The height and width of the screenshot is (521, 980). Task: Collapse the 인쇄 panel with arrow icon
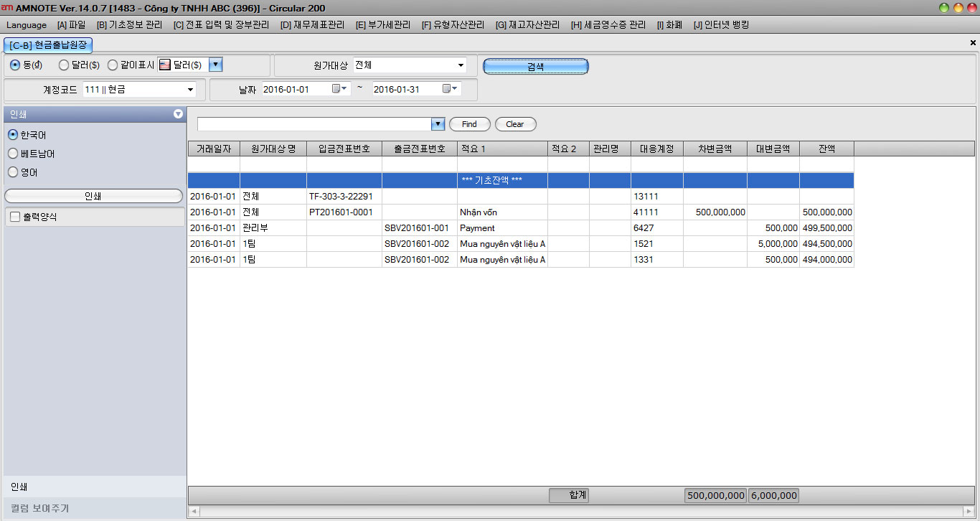178,114
